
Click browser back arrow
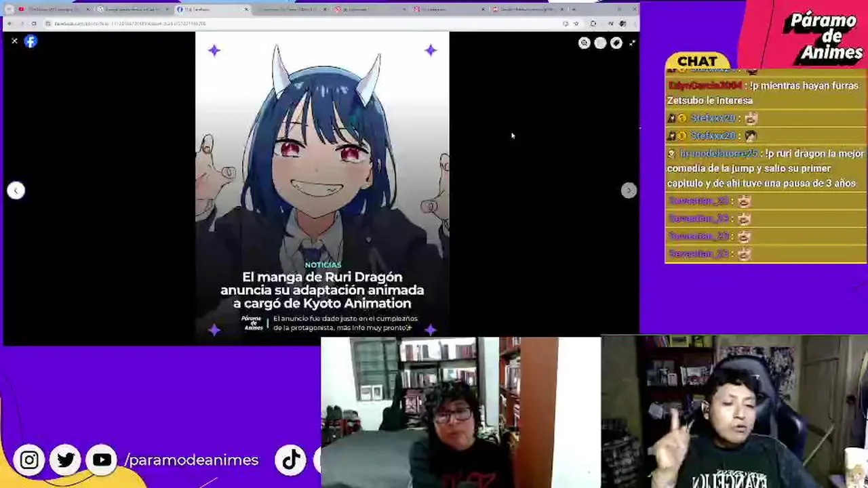[x=9, y=24]
